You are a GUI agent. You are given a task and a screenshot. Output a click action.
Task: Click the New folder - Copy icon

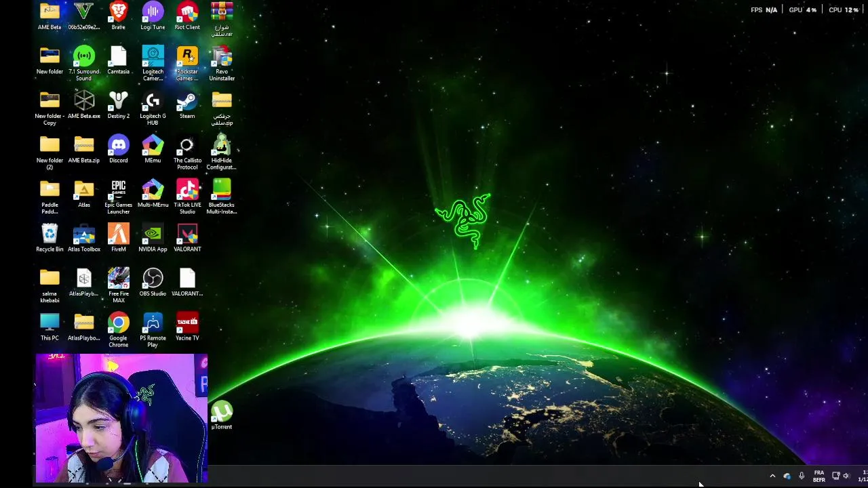(50, 108)
